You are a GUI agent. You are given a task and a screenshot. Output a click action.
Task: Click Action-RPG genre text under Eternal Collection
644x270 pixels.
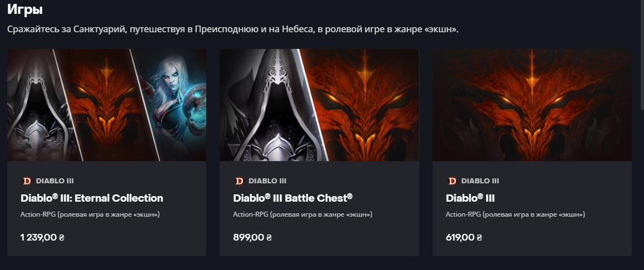tap(90, 214)
